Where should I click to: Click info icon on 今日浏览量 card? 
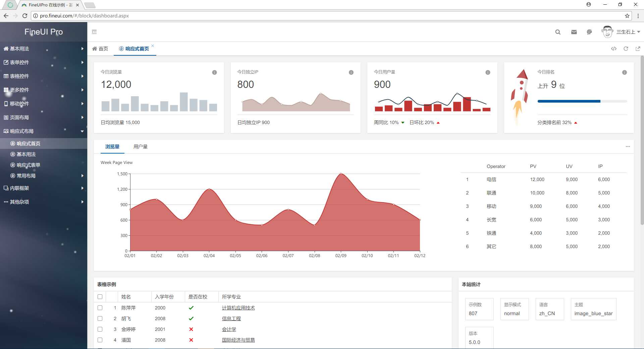(x=214, y=72)
